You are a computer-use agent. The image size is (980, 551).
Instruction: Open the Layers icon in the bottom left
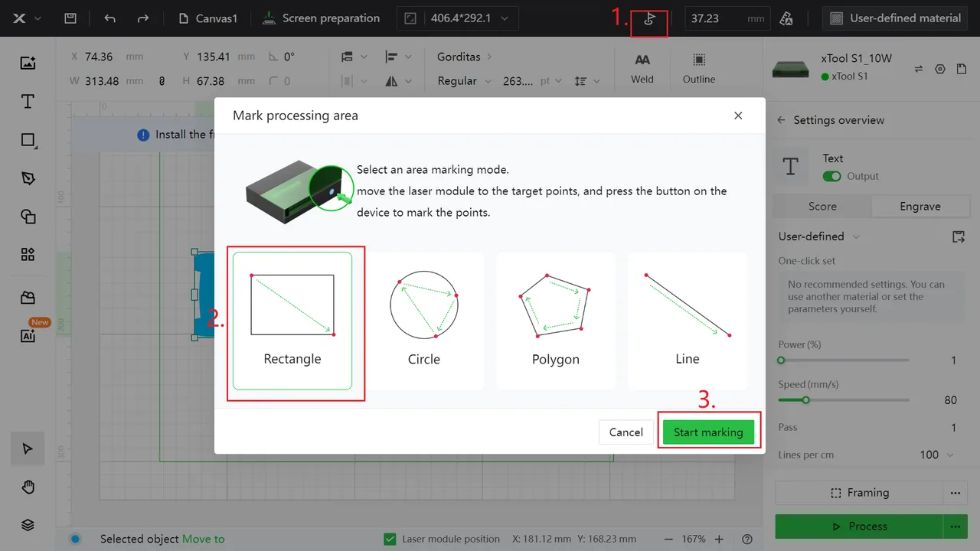pos(28,525)
